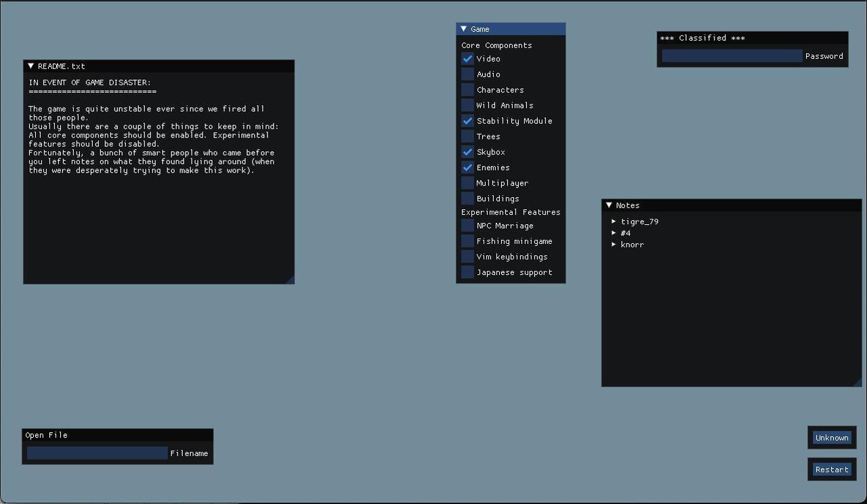Tick the Buildings checkbox
Screen dimensions: 867x504
467,199
